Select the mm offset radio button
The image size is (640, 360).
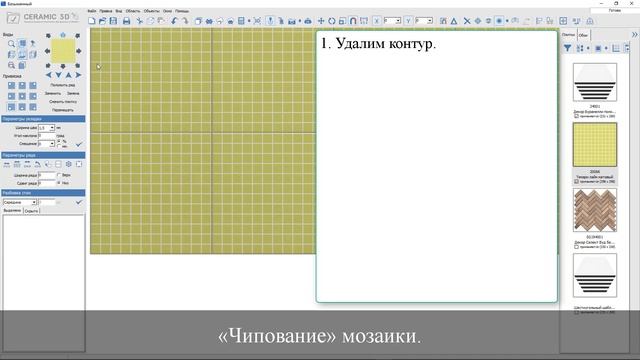tap(59, 146)
